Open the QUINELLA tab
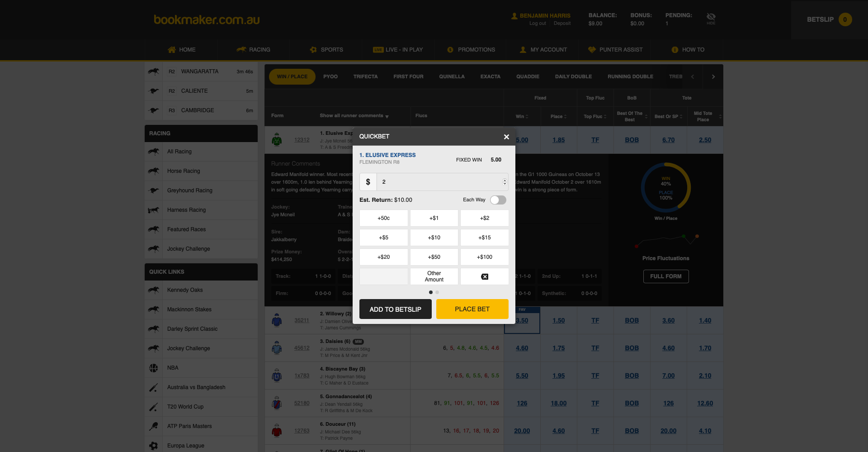The image size is (868, 452). [x=452, y=76]
